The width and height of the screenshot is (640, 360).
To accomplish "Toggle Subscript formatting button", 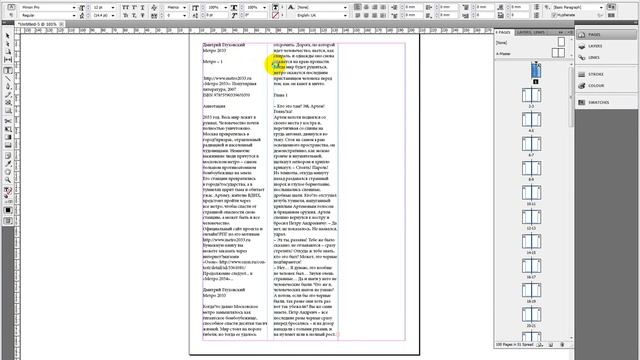I will pos(134,15).
